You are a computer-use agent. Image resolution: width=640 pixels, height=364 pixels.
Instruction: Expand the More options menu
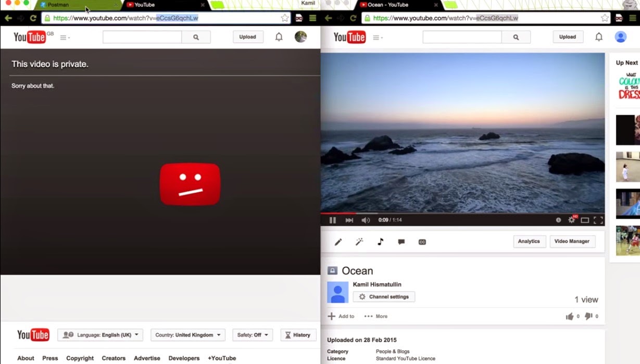375,316
